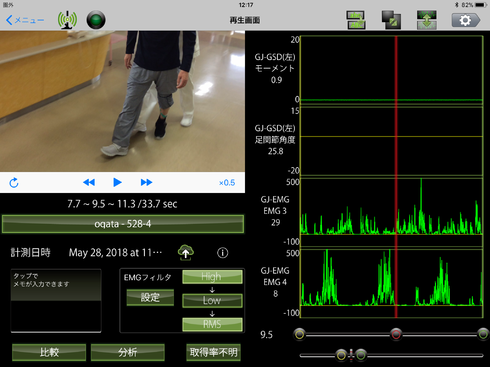Image resolution: width=490 pixels, height=367 pixels.
Task: Tap the battery indicator in status bar
Action: click(481, 5)
